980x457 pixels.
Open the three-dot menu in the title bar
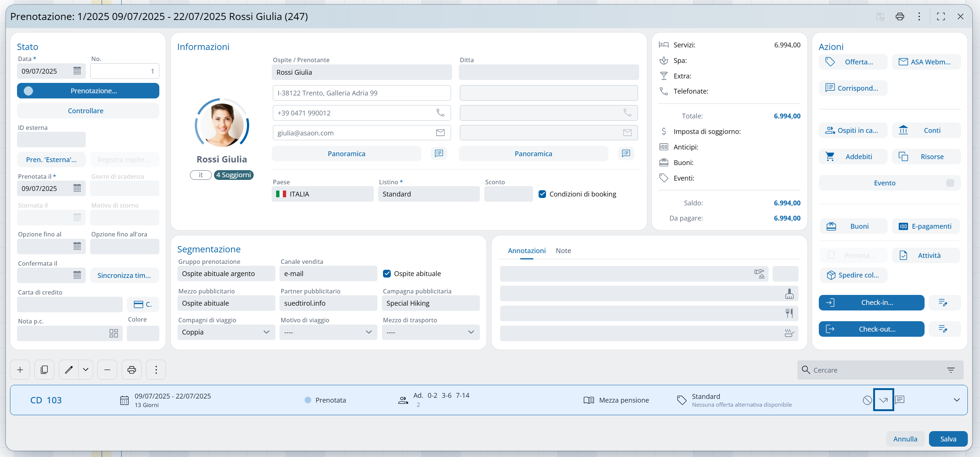(919, 16)
